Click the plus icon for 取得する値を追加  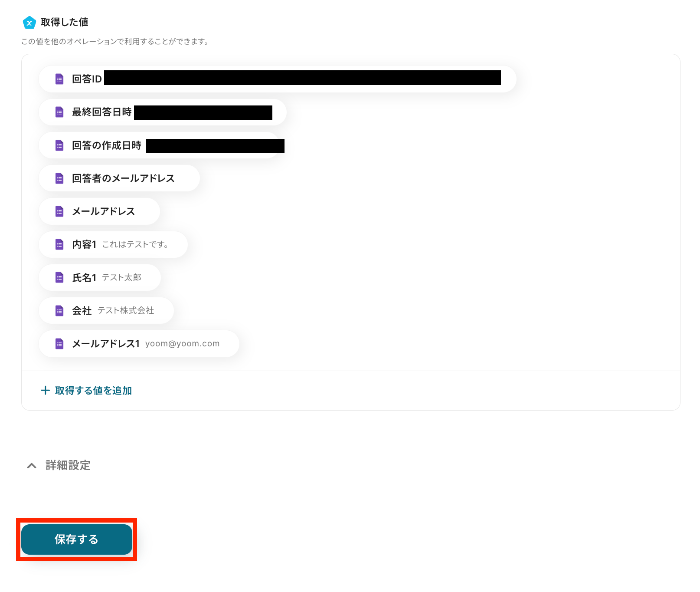click(45, 390)
